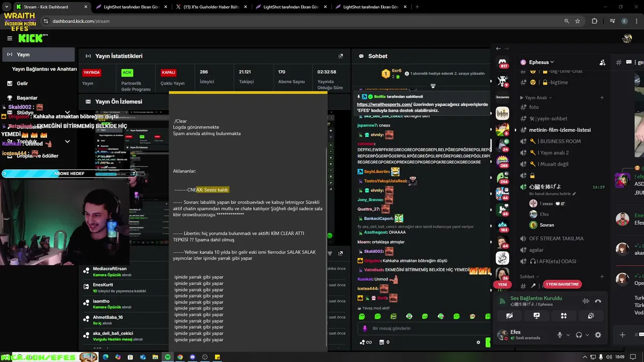Image resolution: width=644 pixels, height=362 pixels.
Task: Open the Discord server with 388 badge
Action: [x=502, y=162]
